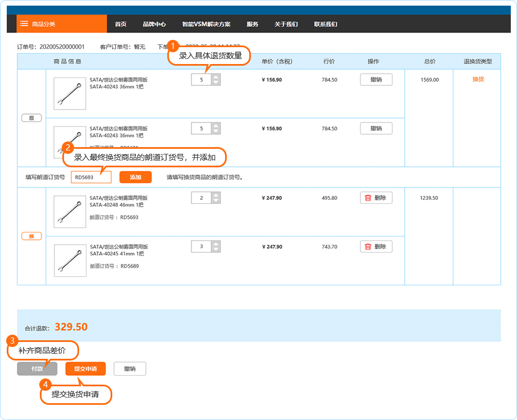The image size is (517, 420).
Task: Decrease quantity for SATA-40248 46mm item
Action: point(216,200)
